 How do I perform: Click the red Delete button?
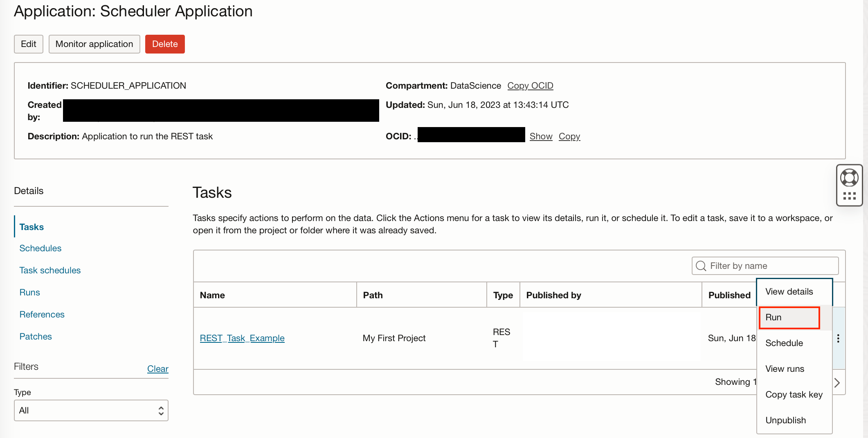165,44
